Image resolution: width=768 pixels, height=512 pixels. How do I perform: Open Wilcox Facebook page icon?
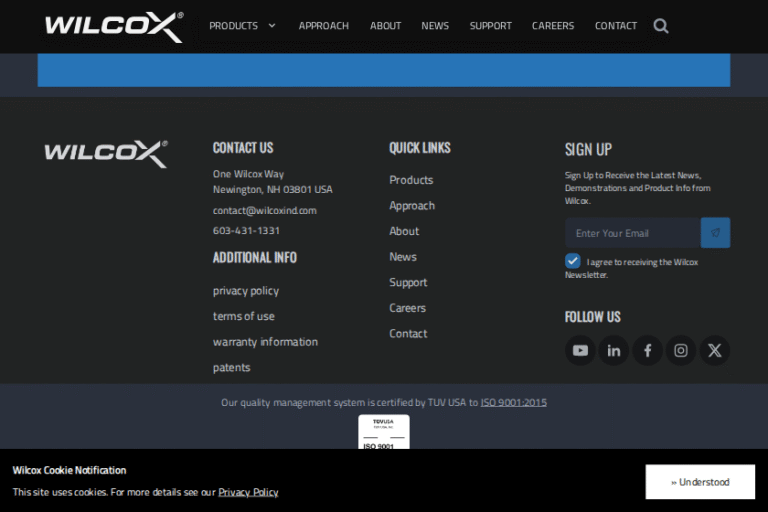click(x=647, y=350)
